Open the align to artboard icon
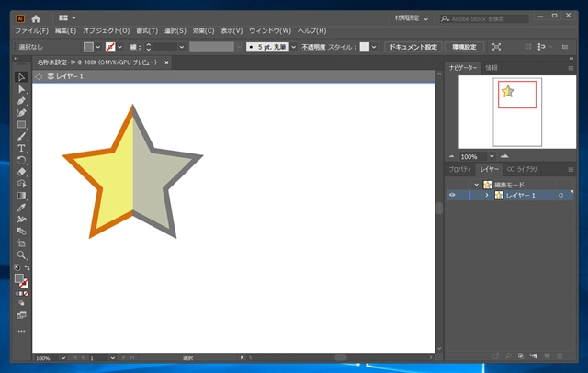The height and width of the screenshot is (373, 588). (496, 47)
